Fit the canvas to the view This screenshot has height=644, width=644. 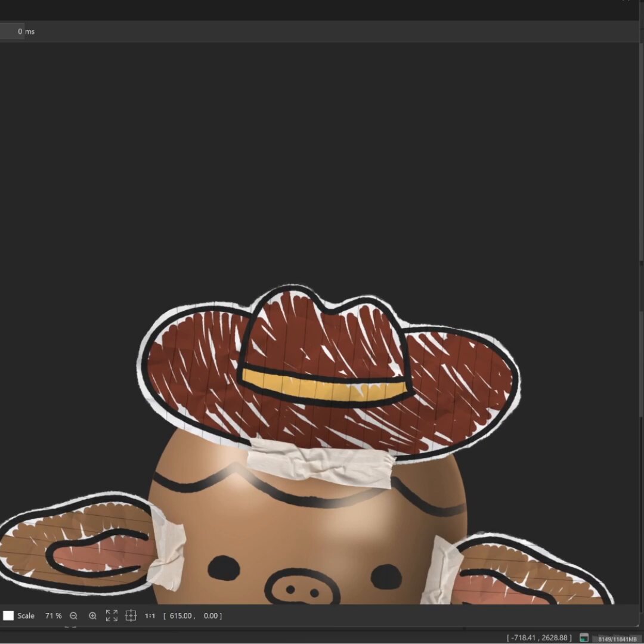[112, 615]
